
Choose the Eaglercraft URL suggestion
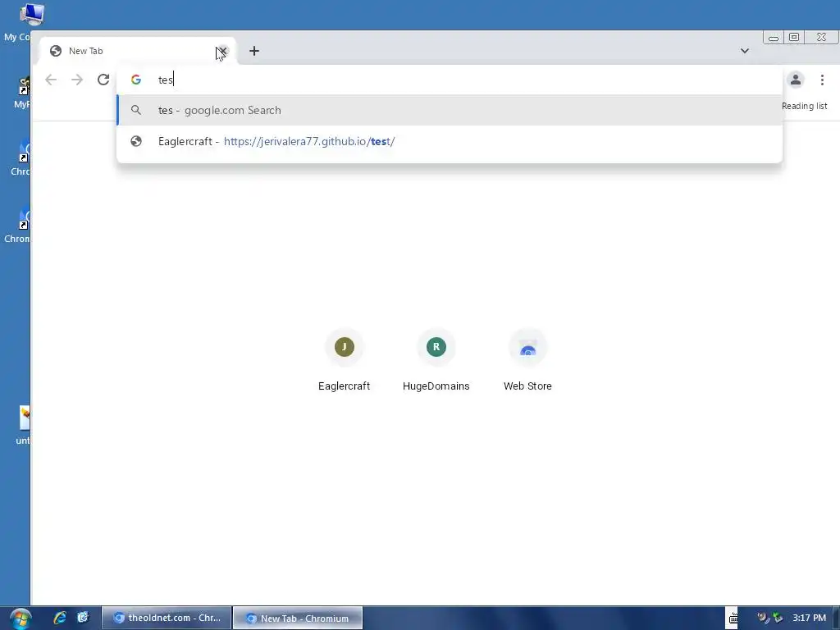point(450,141)
